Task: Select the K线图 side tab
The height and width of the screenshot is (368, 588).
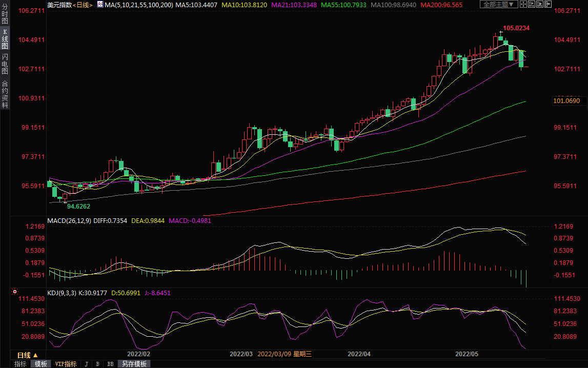Action: pyautogui.click(x=5, y=38)
